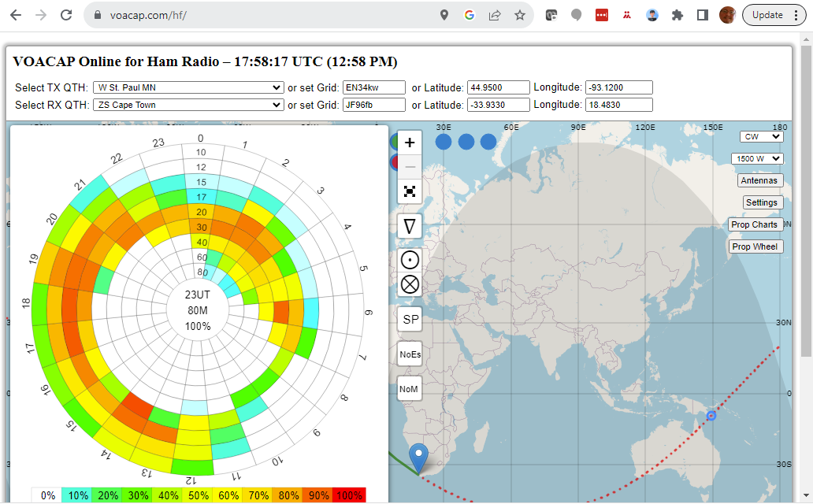Click the RX Grid JF96fb input field
Image resolution: width=813 pixels, height=504 pixels.
[x=373, y=104]
